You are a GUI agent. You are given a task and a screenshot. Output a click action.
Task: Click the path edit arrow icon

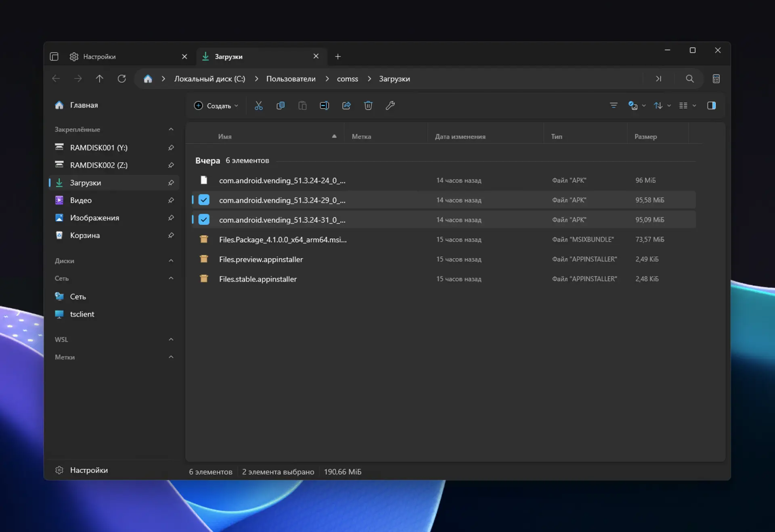pos(659,79)
